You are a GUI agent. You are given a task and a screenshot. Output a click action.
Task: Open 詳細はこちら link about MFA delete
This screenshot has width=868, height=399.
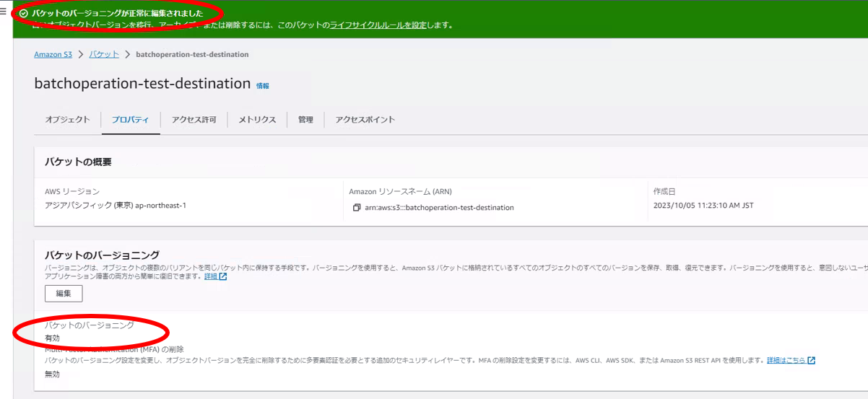point(786,361)
